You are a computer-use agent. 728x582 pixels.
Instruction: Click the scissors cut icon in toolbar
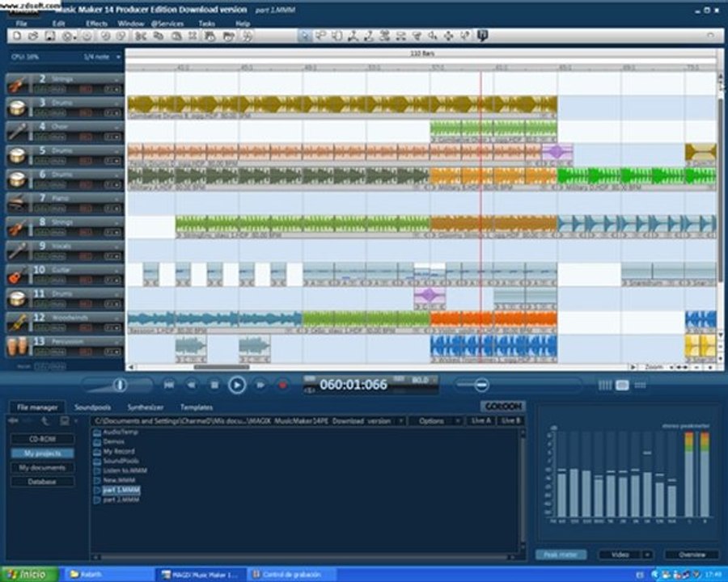coord(139,36)
